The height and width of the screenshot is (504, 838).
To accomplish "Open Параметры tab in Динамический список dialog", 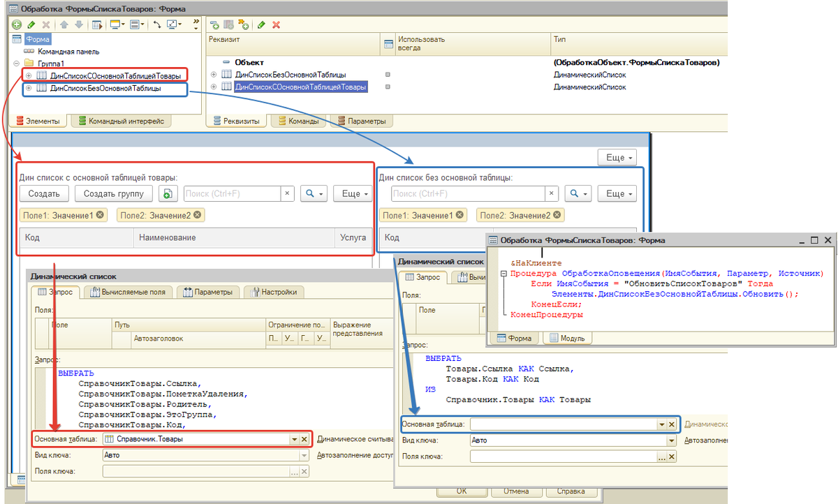I will (x=208, y=292).
